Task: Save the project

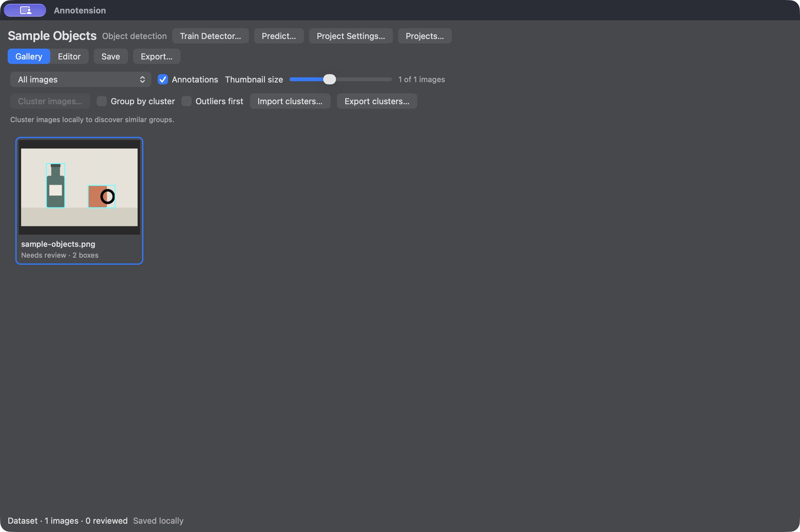Action: pyautogui.click(x=111, y=56)
